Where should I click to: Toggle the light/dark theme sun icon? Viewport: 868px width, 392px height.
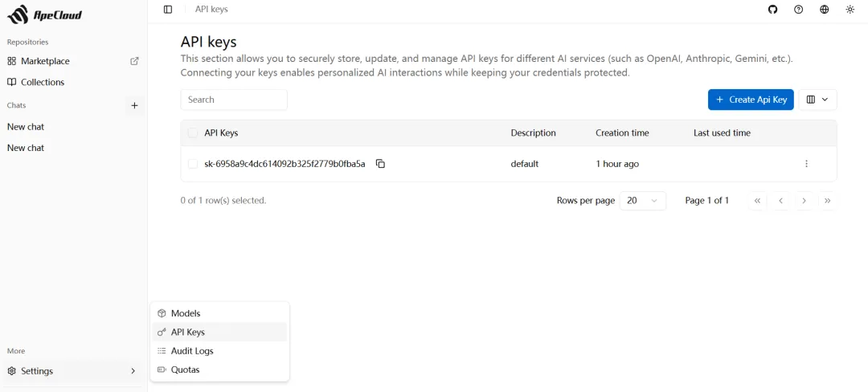(850, 10)
